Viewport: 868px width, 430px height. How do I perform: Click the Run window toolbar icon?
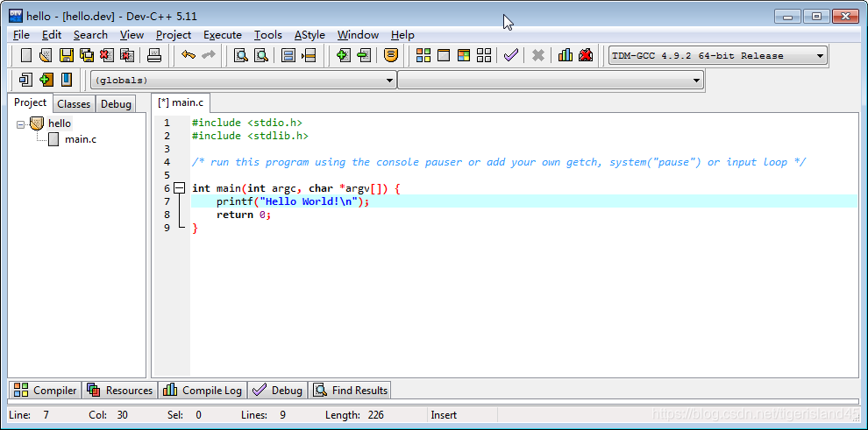[x=444, y=55]
